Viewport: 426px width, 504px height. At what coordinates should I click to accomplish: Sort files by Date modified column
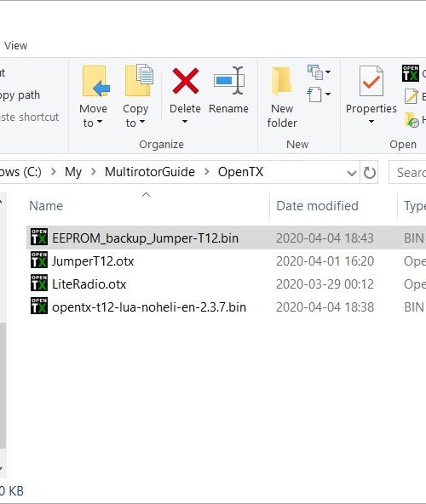pos(317,206)
